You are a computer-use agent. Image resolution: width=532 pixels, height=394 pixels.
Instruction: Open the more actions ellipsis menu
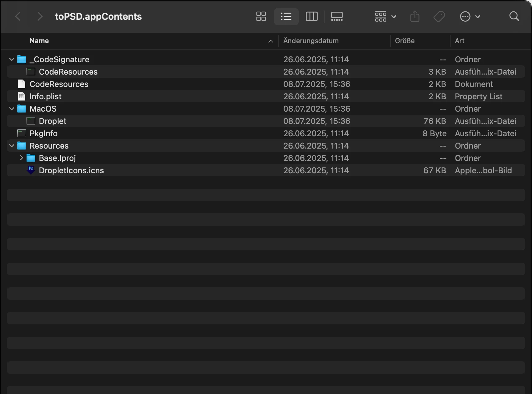[470, 16]
